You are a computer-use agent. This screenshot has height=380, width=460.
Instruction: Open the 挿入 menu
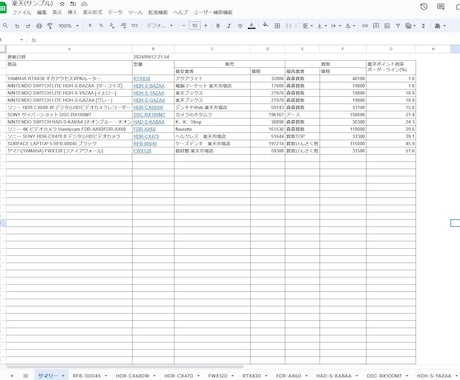(72, 12)
